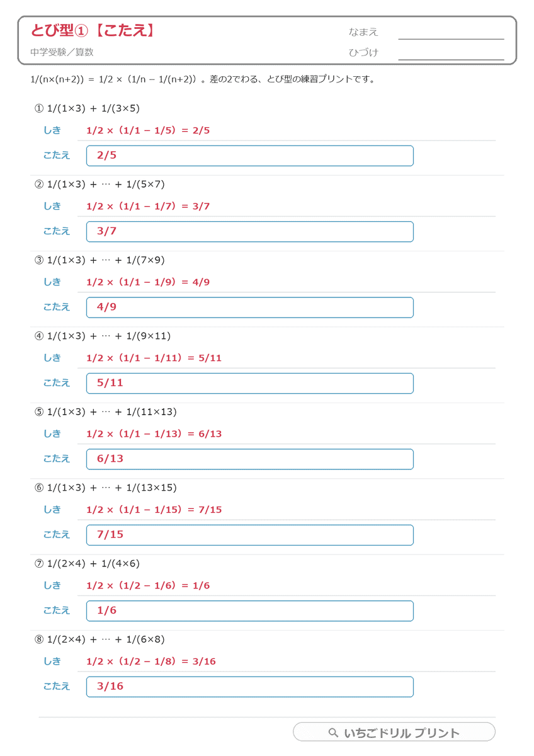Click problem ⑤ ending with 1/(11×13)
Image resolution: width=534 pixels, height=756 pixels.
pos(106,412)
